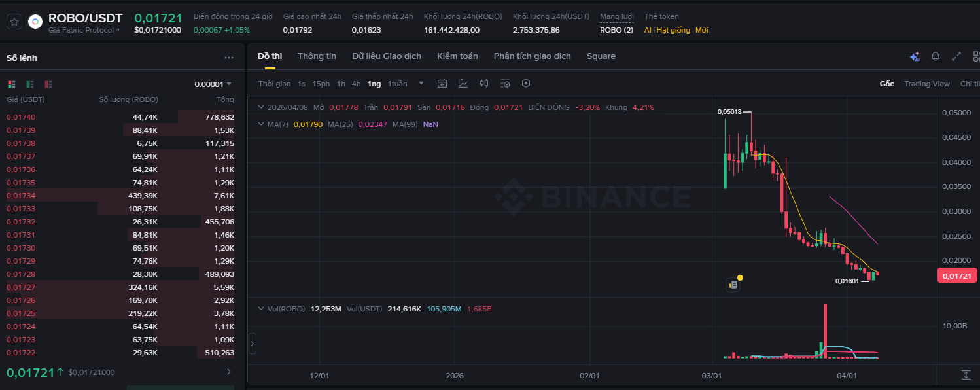Show only buy orders in order book
The image size is (980, 390).
click(29, 84)
